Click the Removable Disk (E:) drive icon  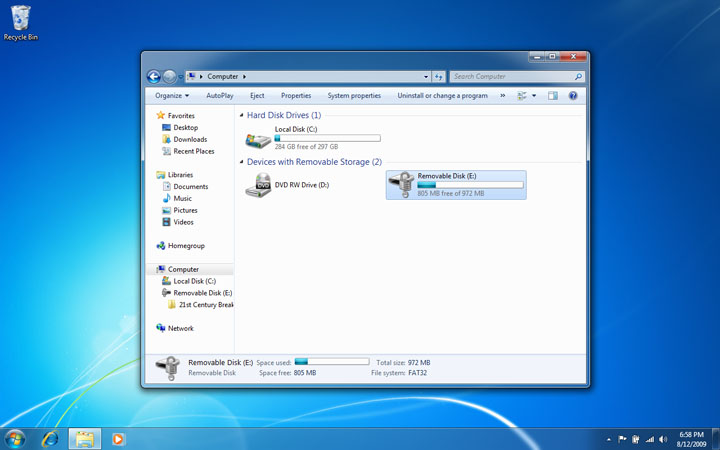tap(403, 184)
